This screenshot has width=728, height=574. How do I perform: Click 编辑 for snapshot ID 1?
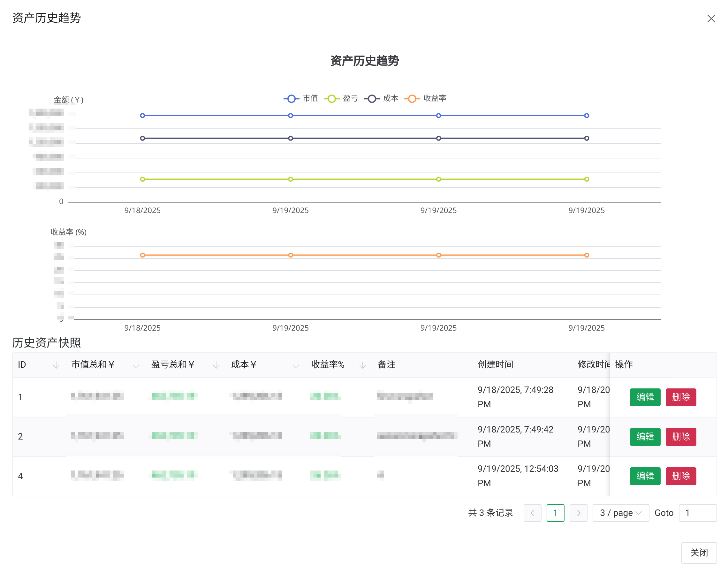[645, 397]
